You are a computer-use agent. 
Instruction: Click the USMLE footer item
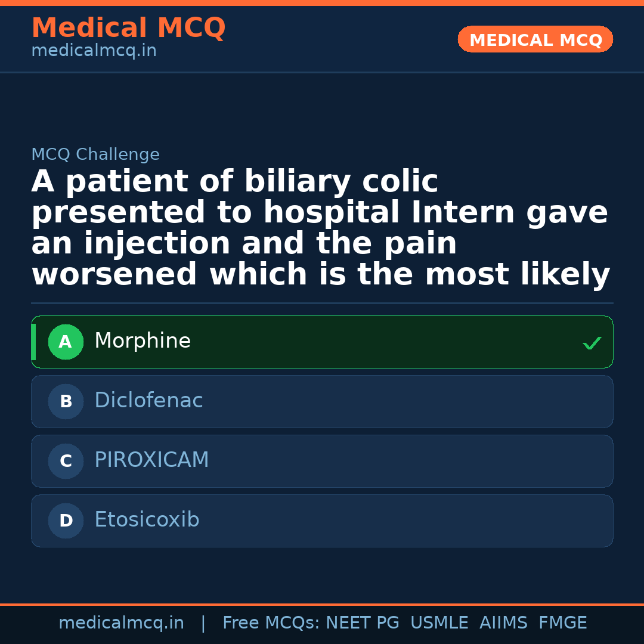439,623
